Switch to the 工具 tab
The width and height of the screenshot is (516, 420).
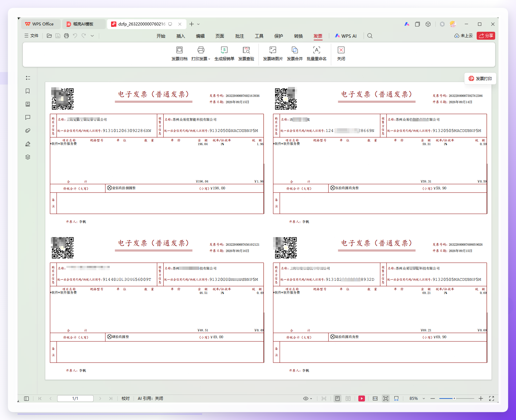click(x=259, y=36)
